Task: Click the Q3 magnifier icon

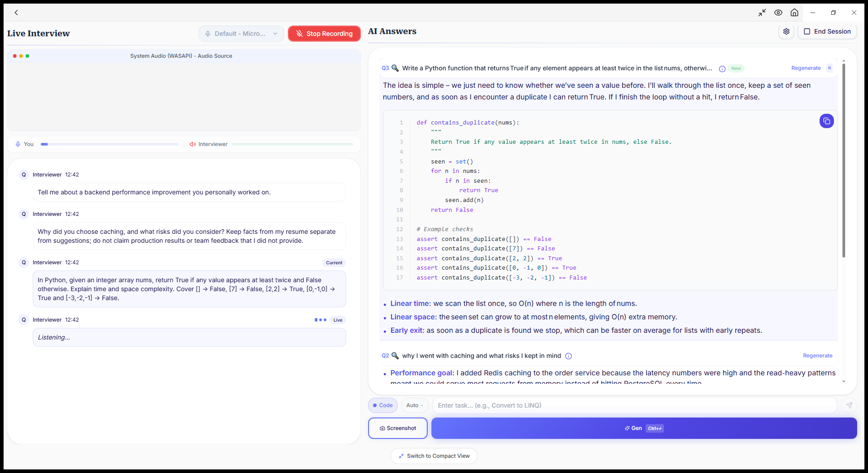Action: (x=395, y=68)
